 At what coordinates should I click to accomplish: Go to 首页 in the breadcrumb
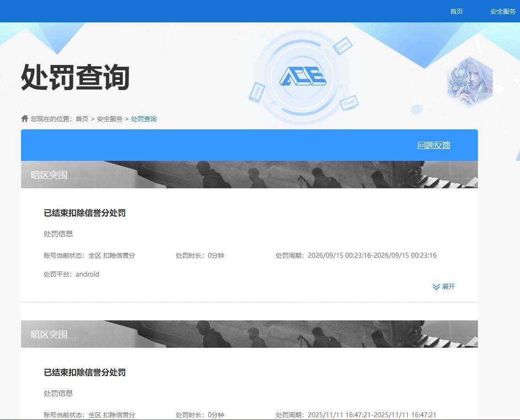coord(82,119)
